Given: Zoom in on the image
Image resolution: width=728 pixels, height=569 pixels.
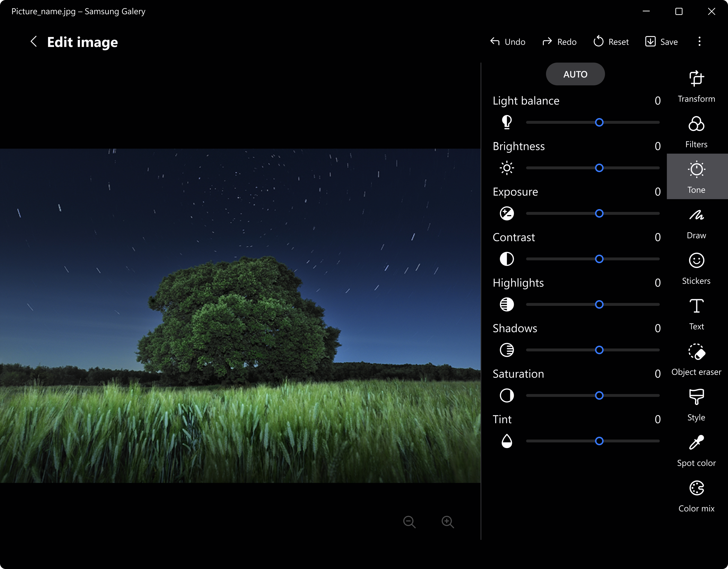Looking at the screenshot, I should pos(448,522).
